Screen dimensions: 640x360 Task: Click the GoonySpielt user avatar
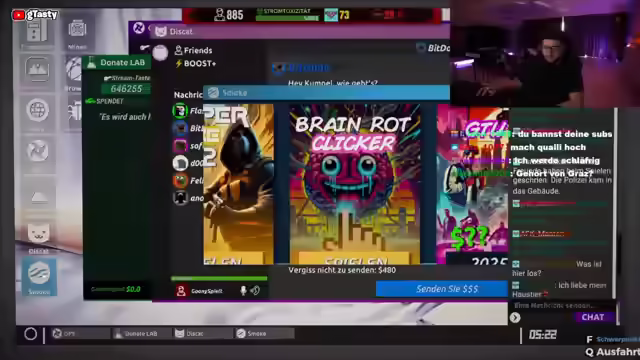(x=181, y=291)
